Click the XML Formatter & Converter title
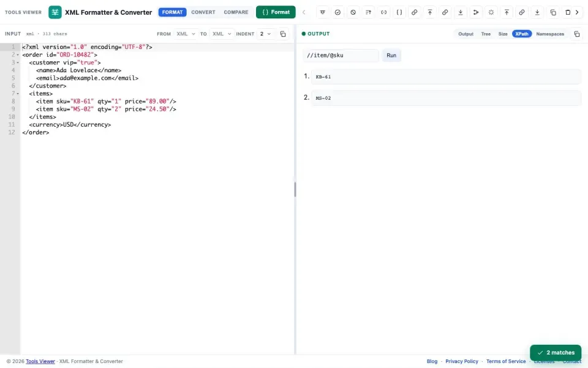 [108, 12]
